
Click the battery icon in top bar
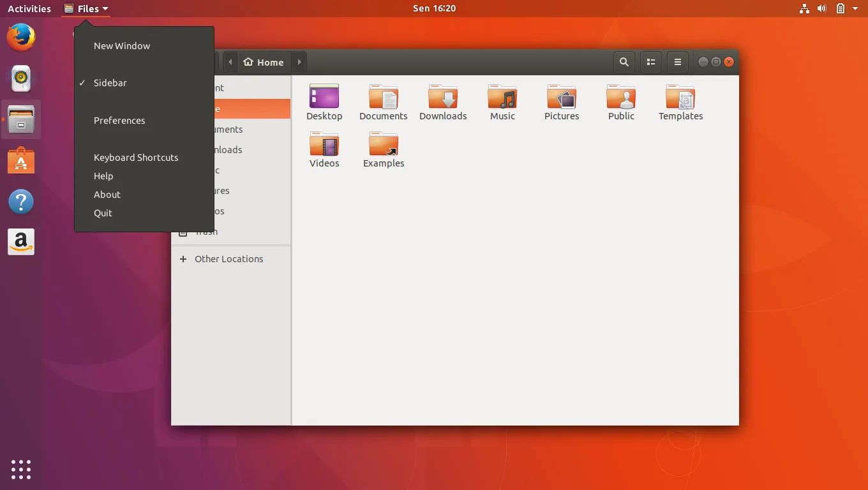point(841,8)
